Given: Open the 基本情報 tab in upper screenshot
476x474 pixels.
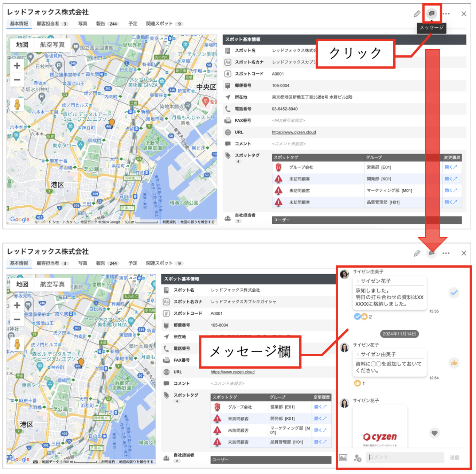Looking at the screenshot, I should (19, 24).
